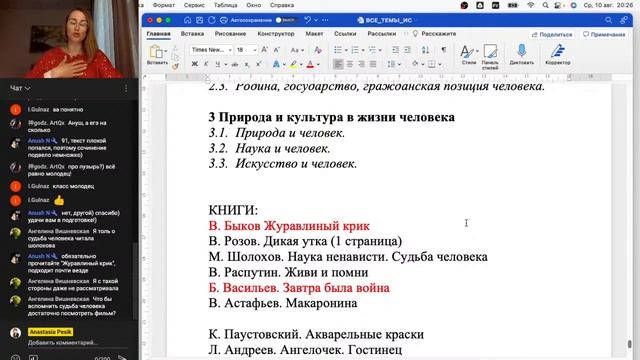
Task: Click the Save icon in Word's title bar
Action: (199, 20)
